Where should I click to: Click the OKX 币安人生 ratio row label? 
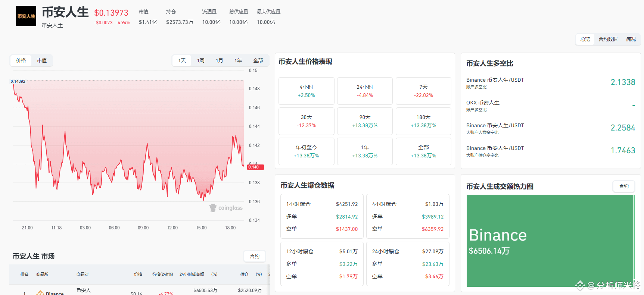483,103
